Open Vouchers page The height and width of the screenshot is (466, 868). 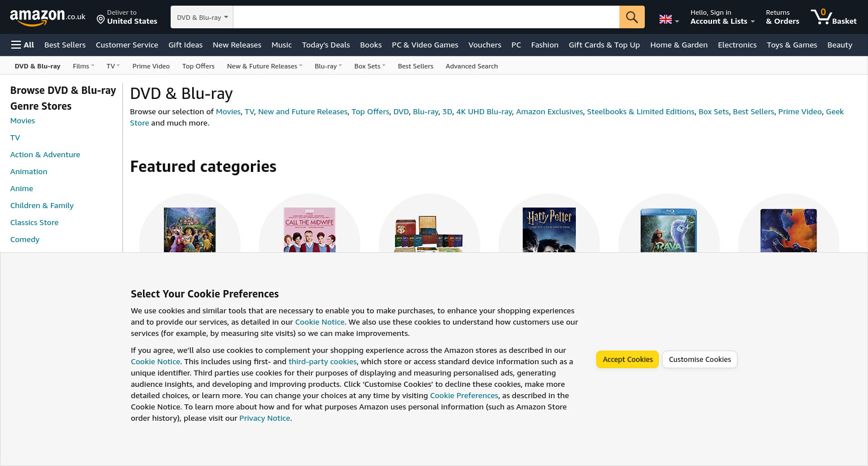point(485,45)
